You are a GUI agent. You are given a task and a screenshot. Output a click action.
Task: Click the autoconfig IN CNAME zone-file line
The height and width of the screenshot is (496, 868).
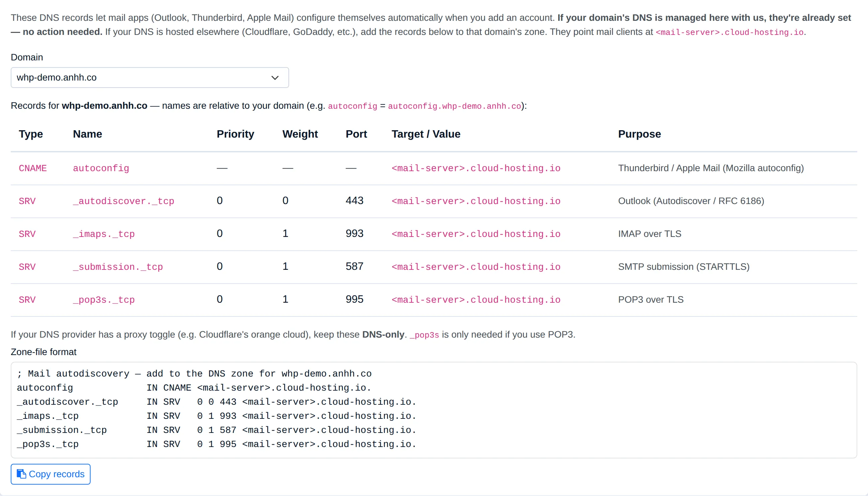(x=194, y=388)
